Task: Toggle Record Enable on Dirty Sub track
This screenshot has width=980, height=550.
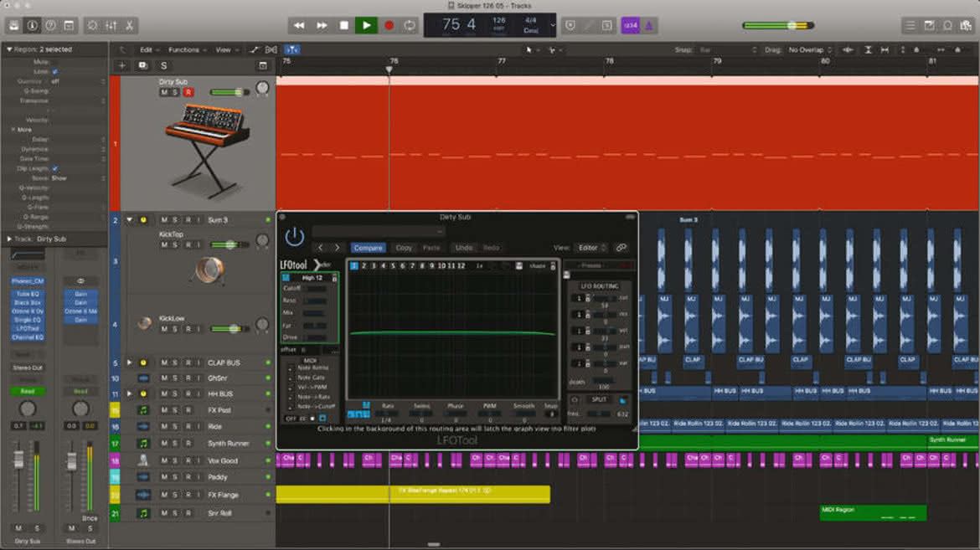Action: (188, 92)
